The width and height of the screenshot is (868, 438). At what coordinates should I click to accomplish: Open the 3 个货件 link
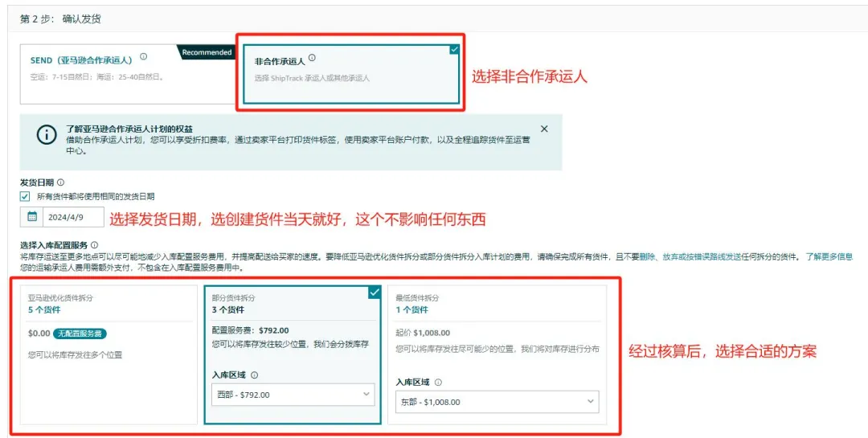coord(227,309)
